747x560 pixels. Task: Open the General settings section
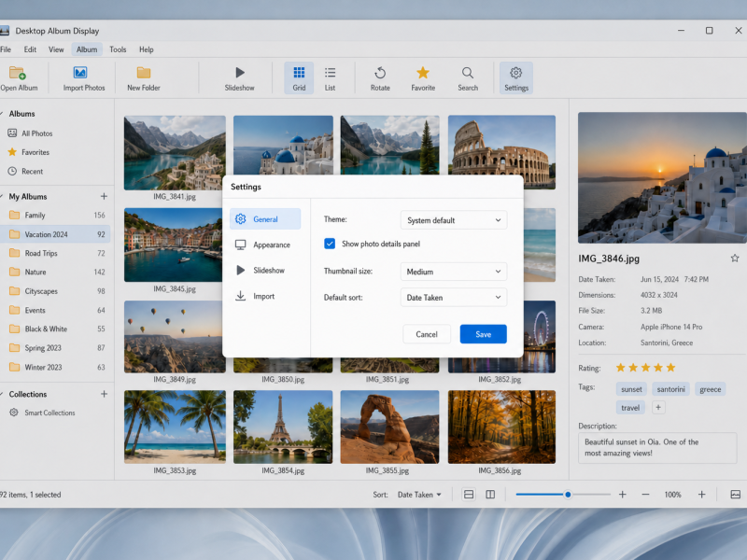(265, 219)
